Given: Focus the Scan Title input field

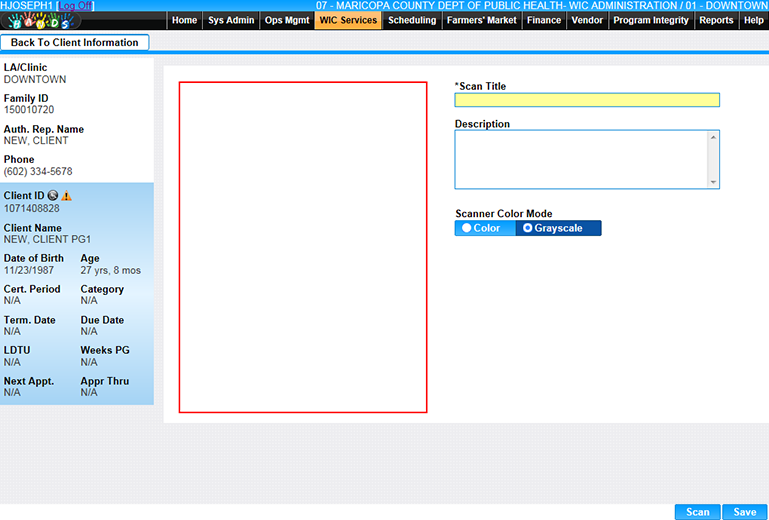Looking at the screenshot, I should (x=586, y=99).
